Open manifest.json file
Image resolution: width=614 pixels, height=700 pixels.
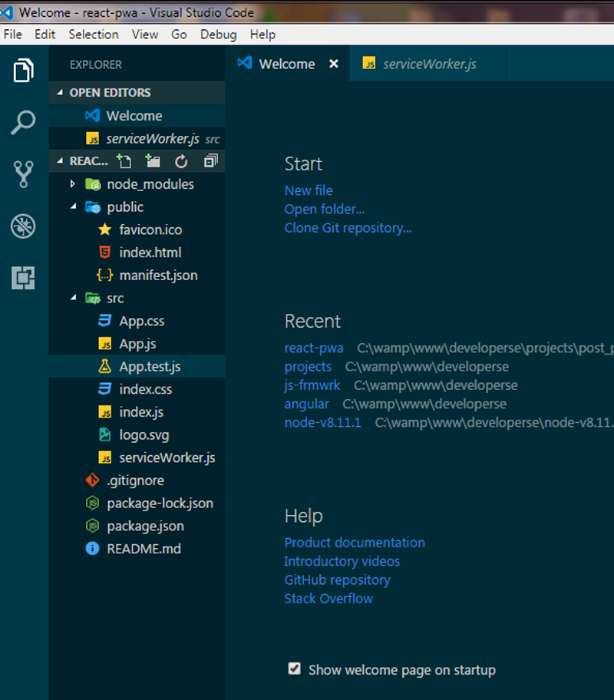coord(137,275)
